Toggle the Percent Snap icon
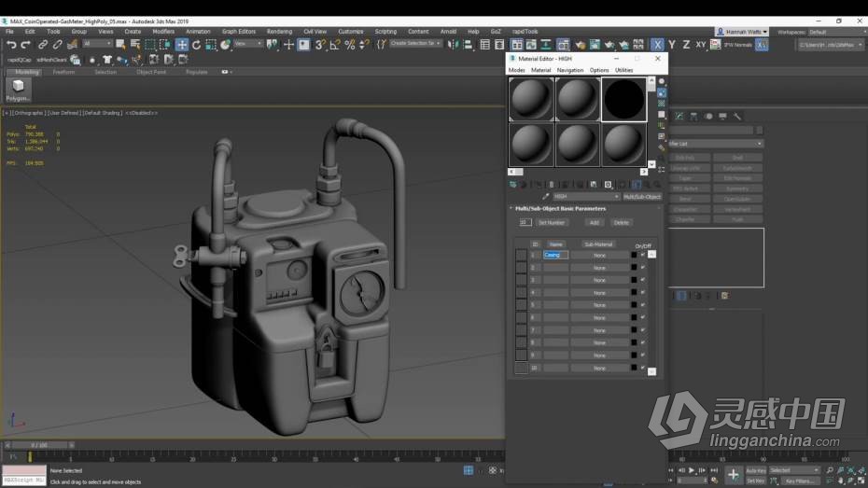Image resolution: width=868 pixels, height=488 pixels. pos(350,45)
